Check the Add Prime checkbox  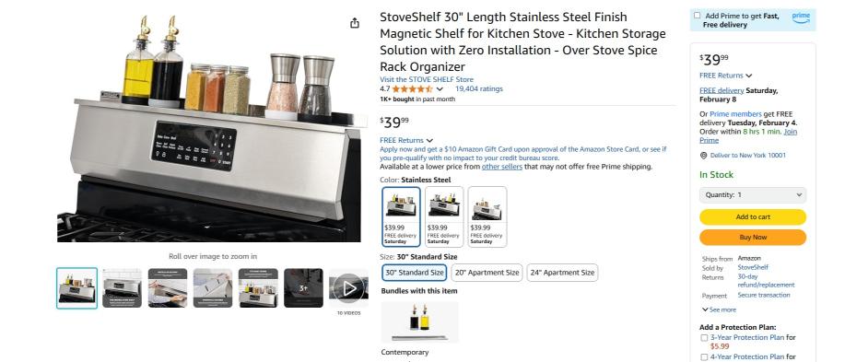click(x=697, y=16)
